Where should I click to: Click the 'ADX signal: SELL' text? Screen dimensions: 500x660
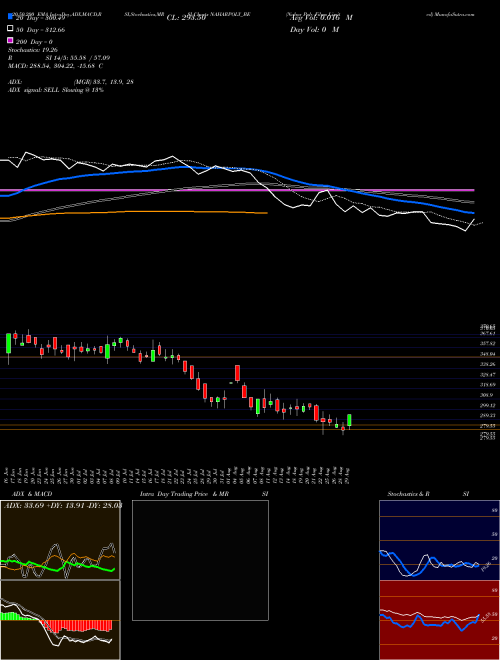pyautogui.click(x=56, y=90)
